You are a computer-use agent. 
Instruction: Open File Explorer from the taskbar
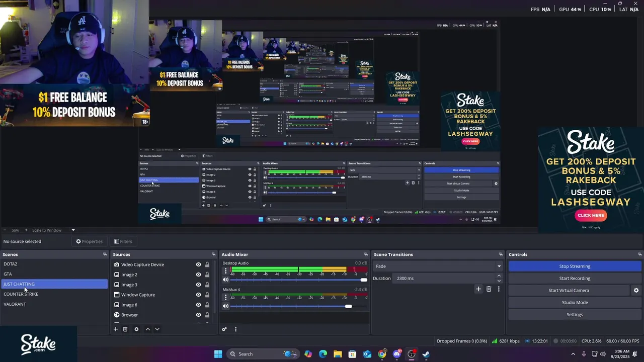click(338, 354)
